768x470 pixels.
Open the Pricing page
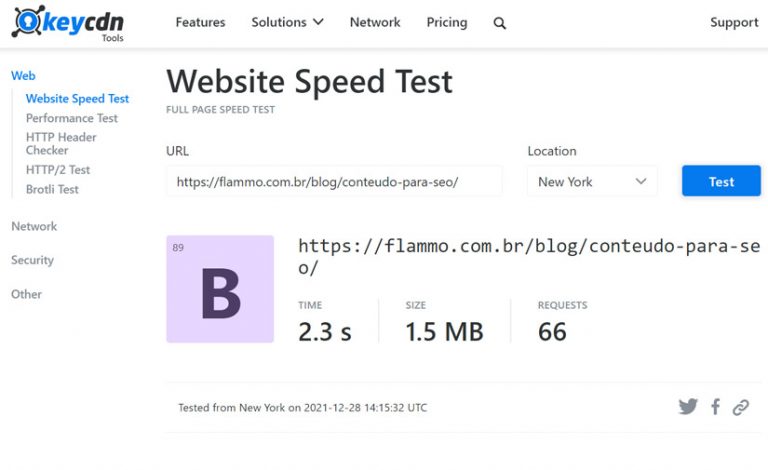pyautogui.click(x=447, y=23)
